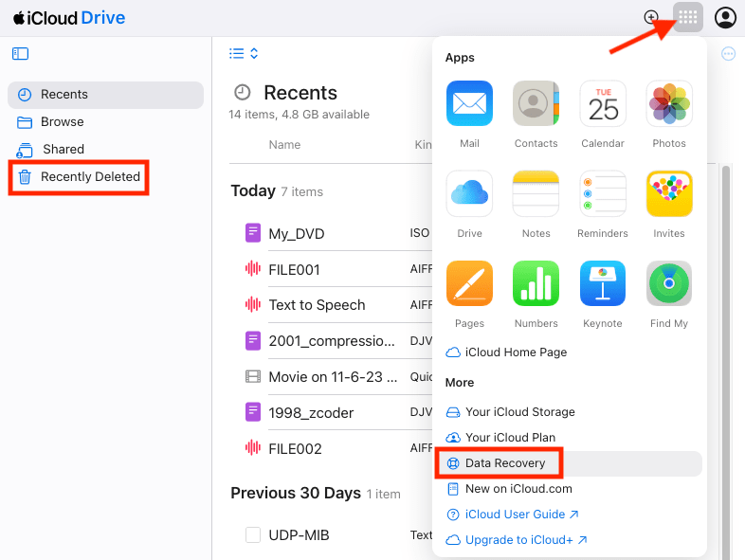Open the Photos app icon

[x=669, y=103]
